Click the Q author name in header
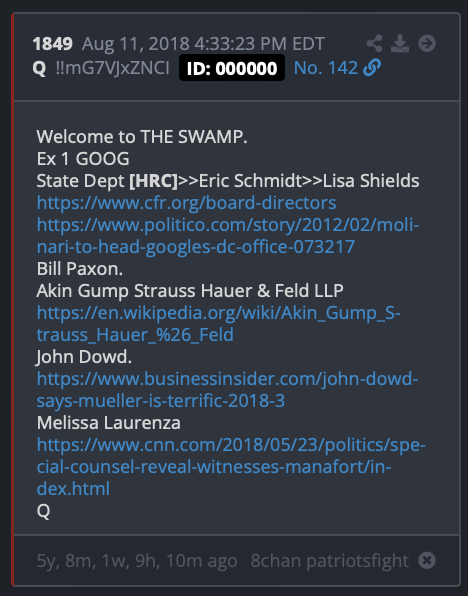Viewport: 468px width, 596px height. 39,68
